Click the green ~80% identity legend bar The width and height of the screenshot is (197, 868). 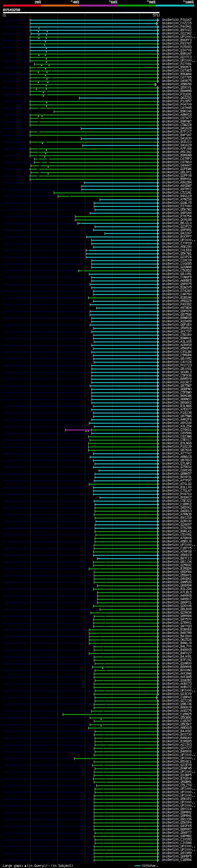137,6
